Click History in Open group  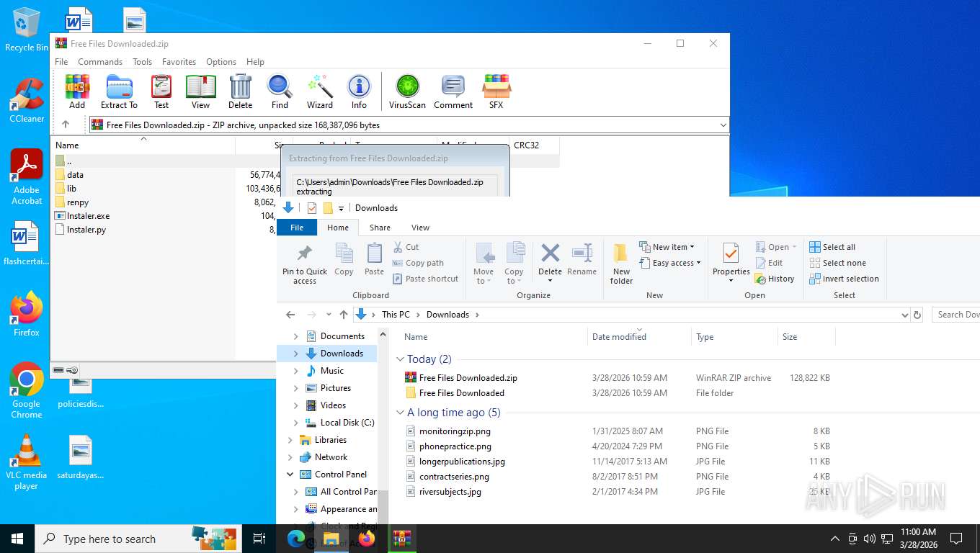pos(775,279)
